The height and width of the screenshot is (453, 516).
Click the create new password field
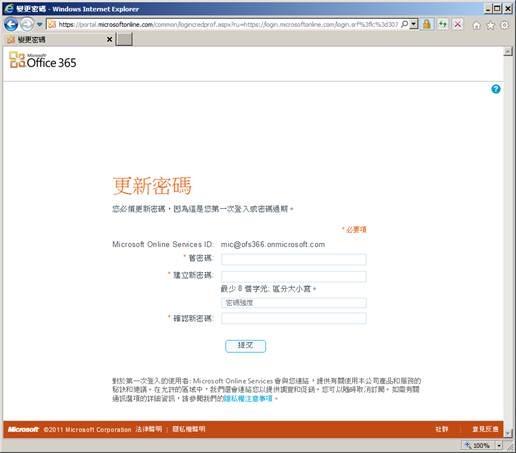tap(294, 277)
